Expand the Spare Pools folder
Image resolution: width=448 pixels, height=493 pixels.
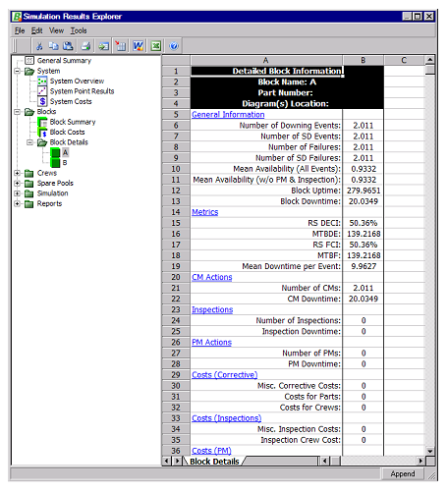[x=18, y=184]
